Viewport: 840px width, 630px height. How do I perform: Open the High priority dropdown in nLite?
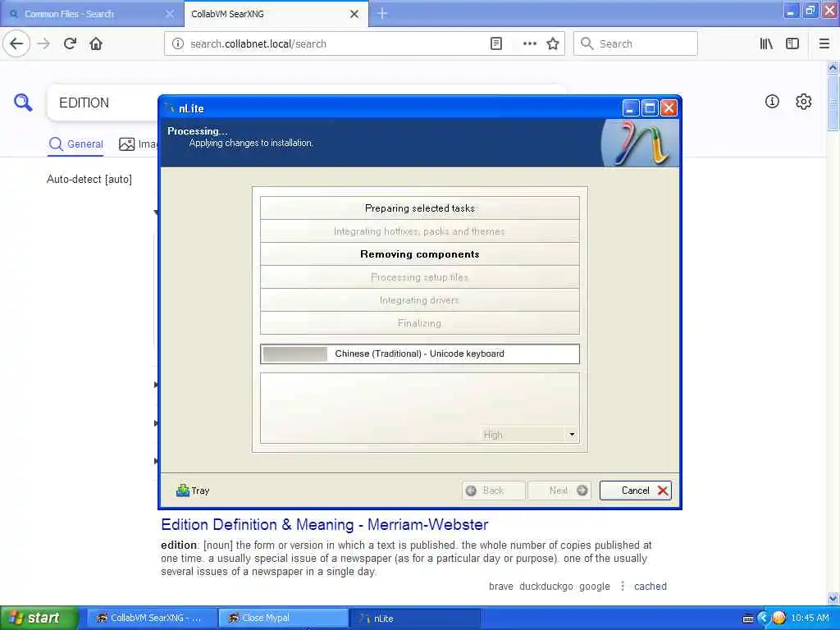[528, 435]
